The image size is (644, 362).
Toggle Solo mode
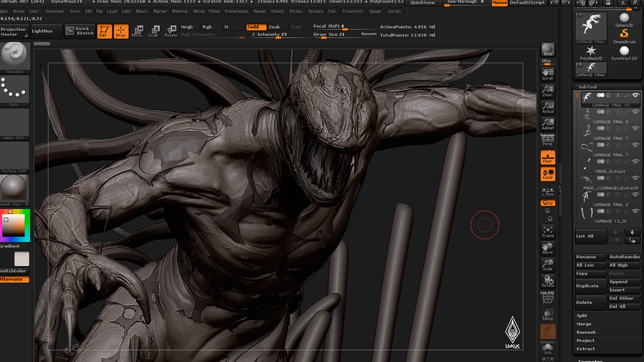[x=548, y=348]
